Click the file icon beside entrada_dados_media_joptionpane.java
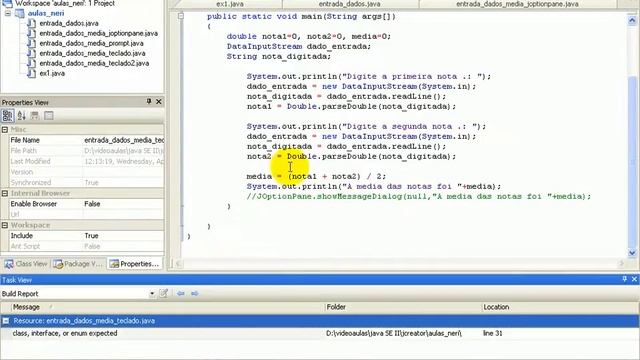The width and height of the screenshot is (640, 360). pos(31,33)
